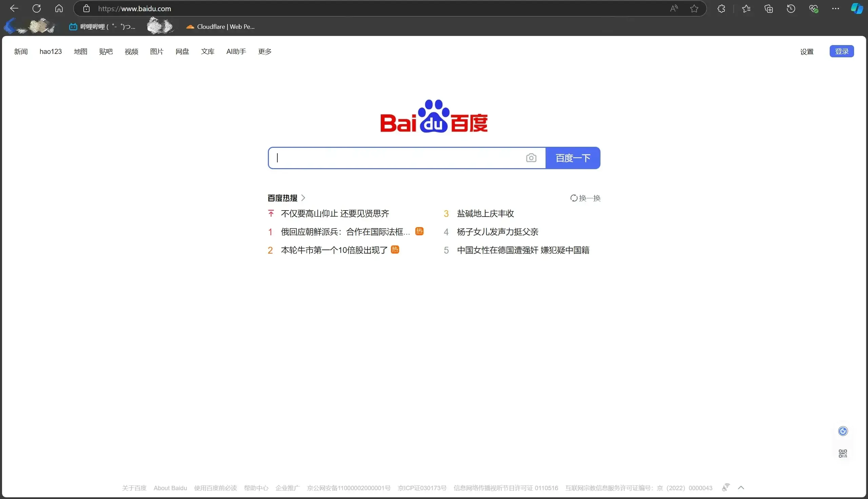The image size is (868, 499).
Task: Open the 网盘 nav link
Action: [x=182, y=52]
